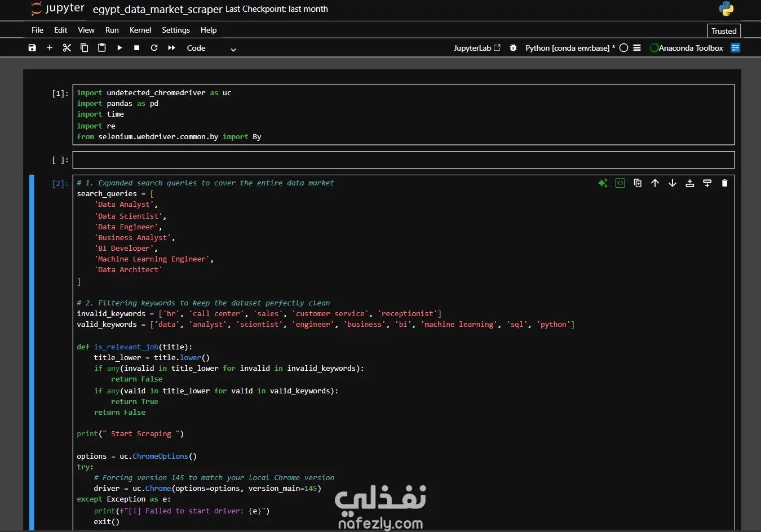Image resolution: width=761 pixels, height=532 pixels.
Task: Open the Settings menu
Action: click(176, 30)
